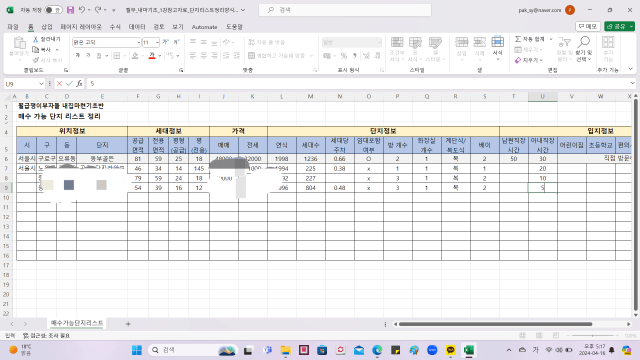640x360 pixels.
Task: Click the Name Box showing U9
Action: pyautogui.click(x=20, y=84)
